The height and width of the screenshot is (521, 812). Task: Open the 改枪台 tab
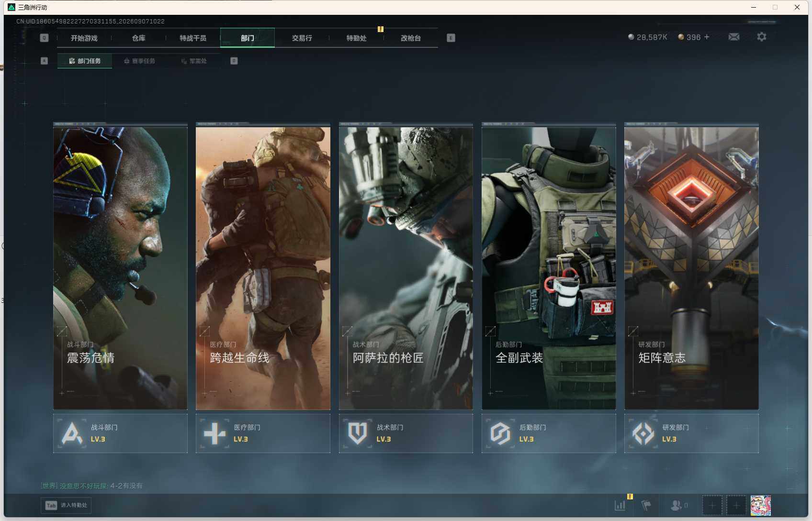[x=411, y=38]
